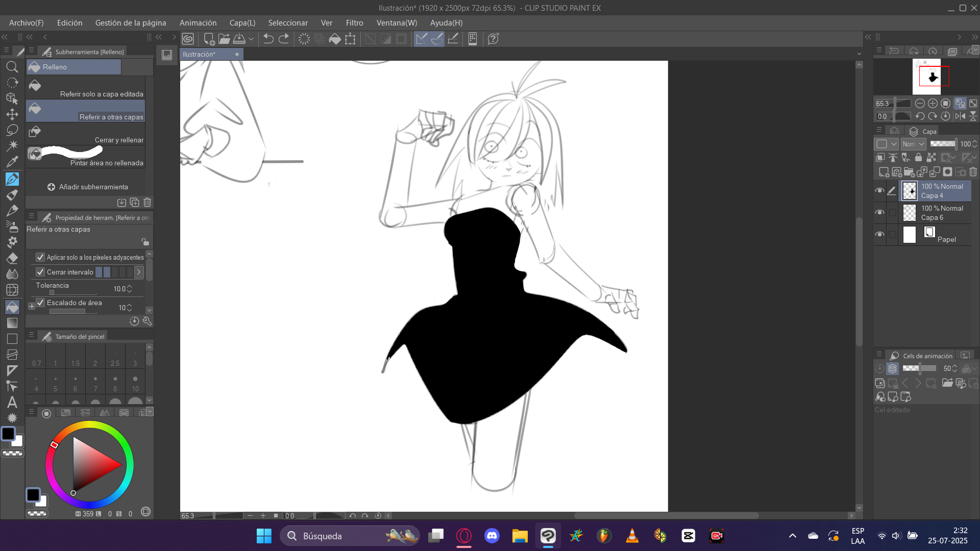Delete layer with Layer panel trash icon
980x551 pixels.
click(x=973, y=172)
